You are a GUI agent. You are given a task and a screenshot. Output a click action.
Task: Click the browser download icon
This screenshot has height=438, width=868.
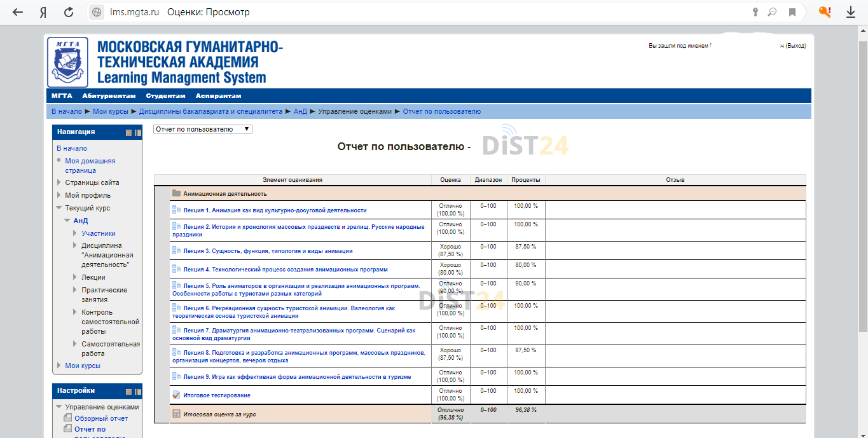click(x=851, y=11)
